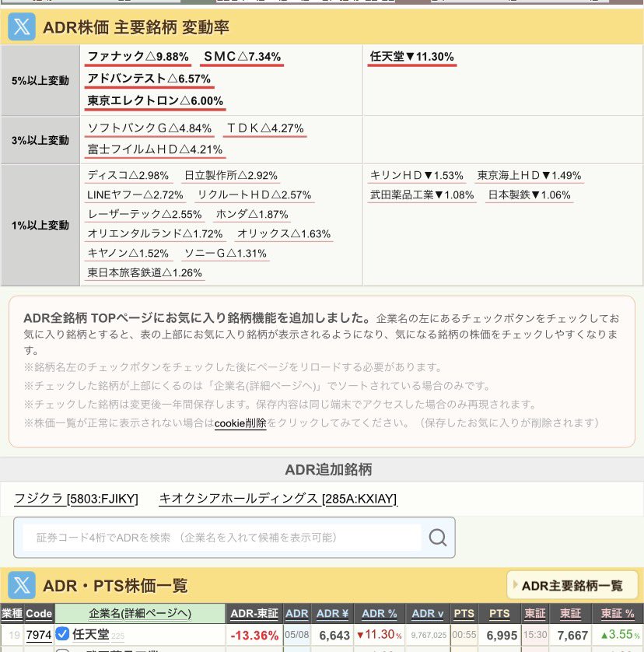Open 武田薬品工業▼1.08% link
644x652 pixels.
[x=422, y=195]
